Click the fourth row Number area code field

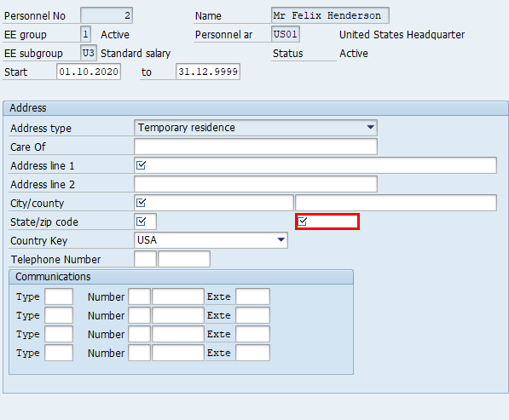click(x=139, y=353)
